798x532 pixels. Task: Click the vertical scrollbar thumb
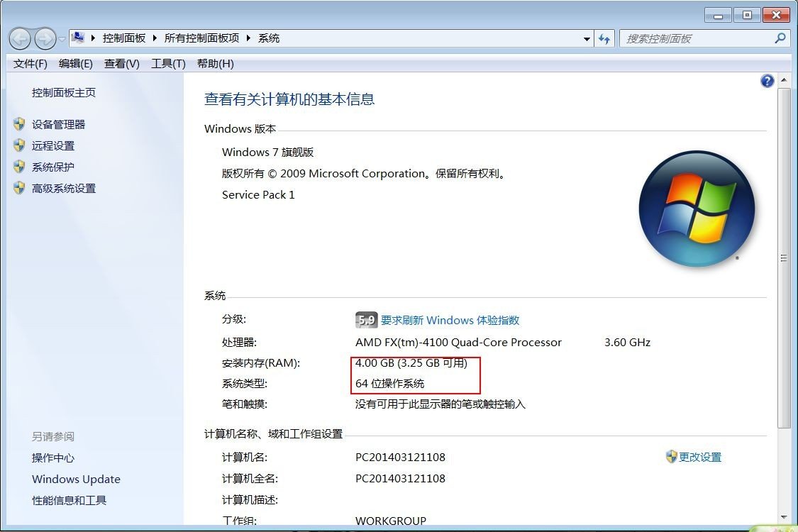click(784, 258)
